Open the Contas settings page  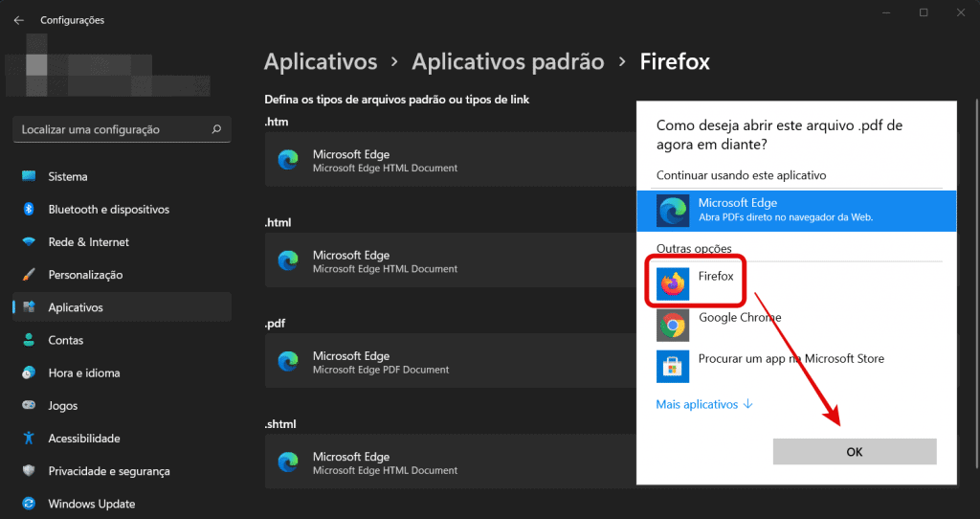(x=122, y=340)
